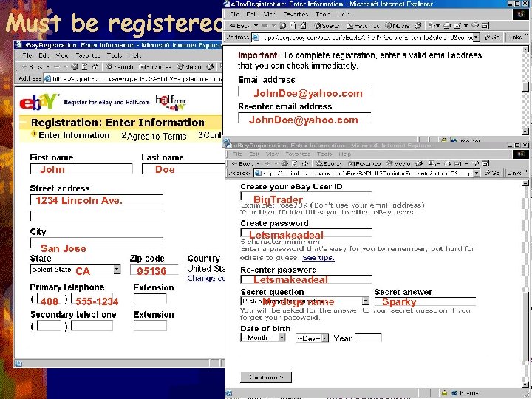The width and height of the screenshot is (532, 399).
Task: Expand address bar dropdown in the password window
Action: [x=477, y=173]
